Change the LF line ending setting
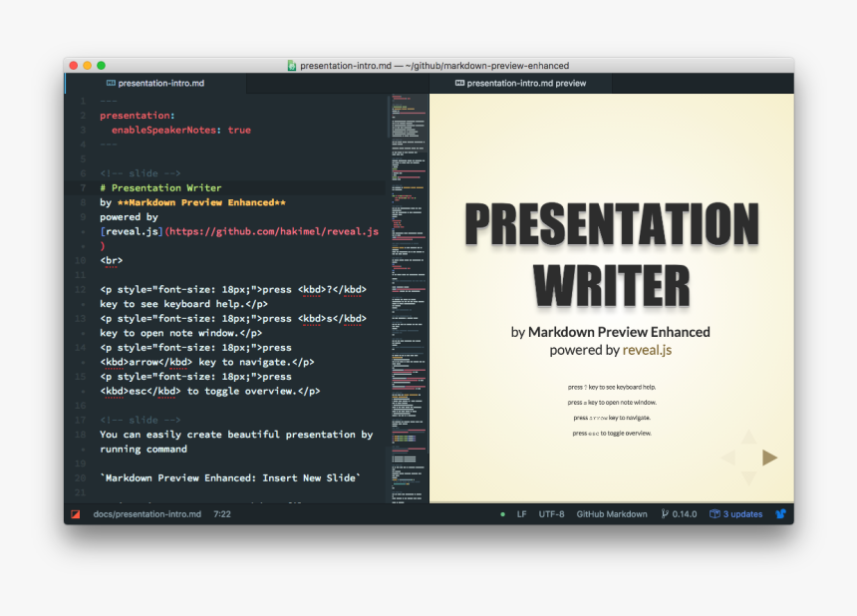Viewport: 857px width, 616px height. point(521,514)
